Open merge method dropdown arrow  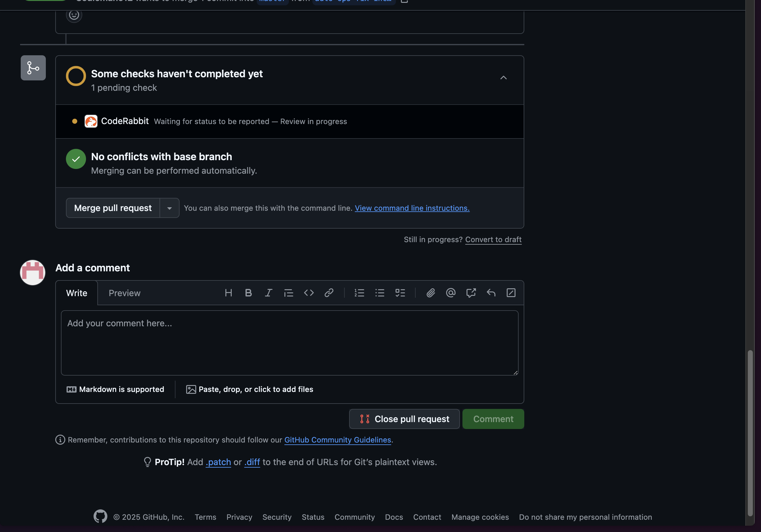[169, 208]
